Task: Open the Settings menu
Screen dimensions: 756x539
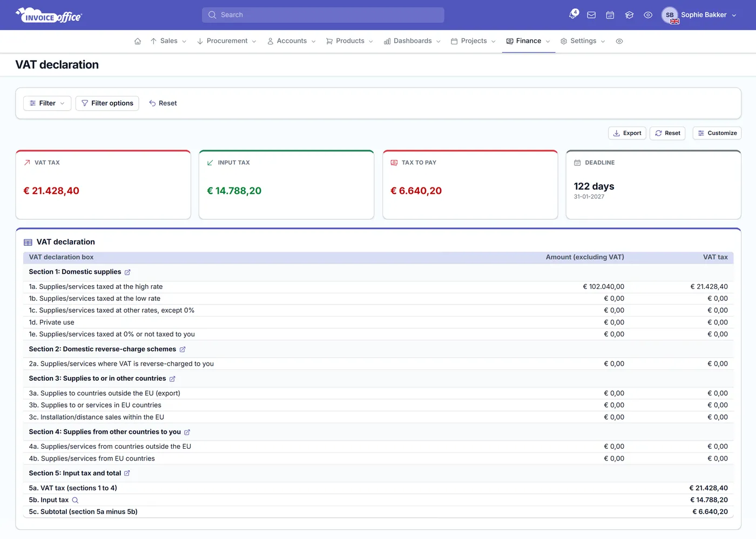Action: coord(583,41)
